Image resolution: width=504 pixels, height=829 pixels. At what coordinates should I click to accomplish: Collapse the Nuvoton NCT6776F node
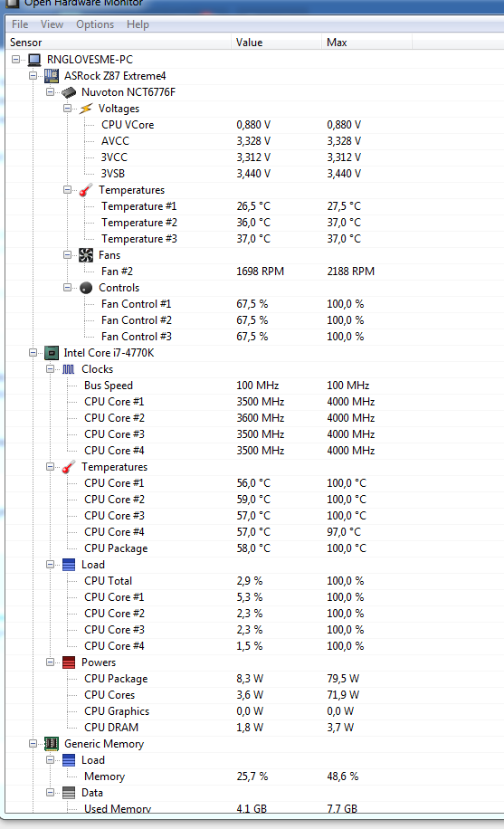tap(50, 92)
